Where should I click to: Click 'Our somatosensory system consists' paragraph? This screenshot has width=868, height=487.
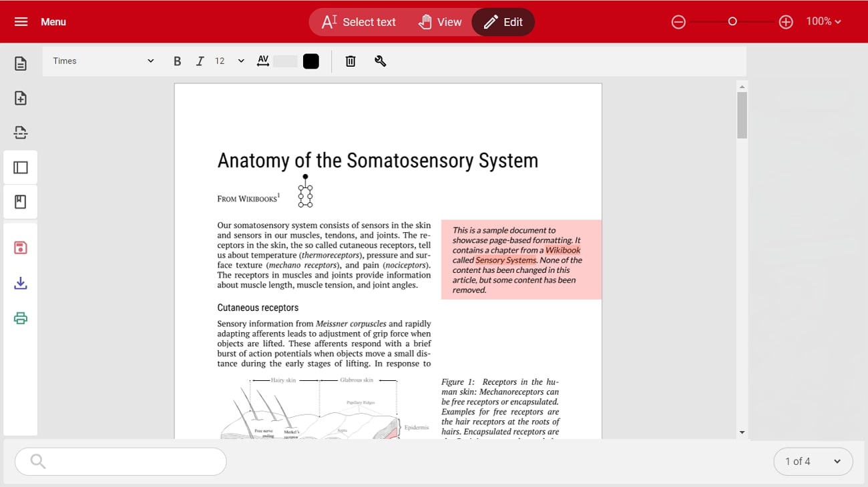[x=324, y=256]
